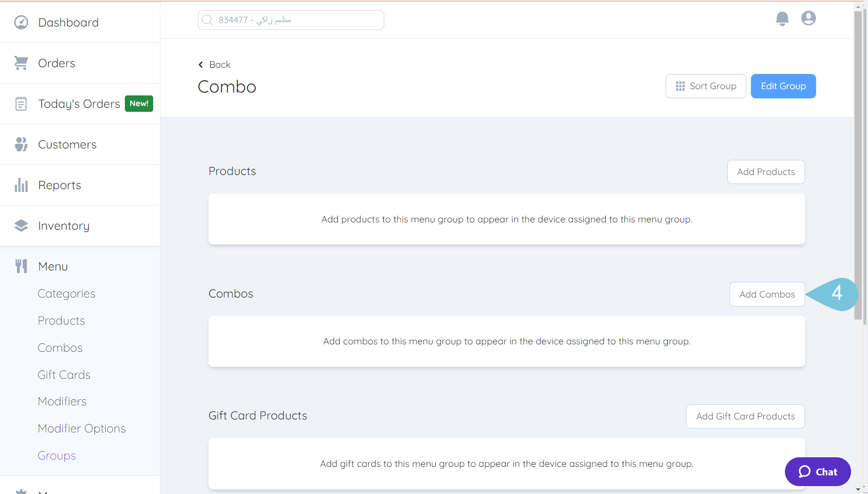
Task: Open the Chat widget
Action: 817,471
